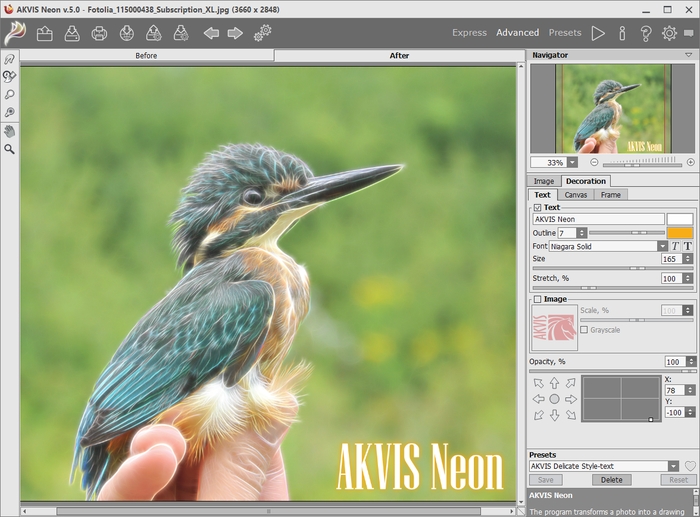The width and height of the screenshot is (700, 517).
Task: Open the AKVIS home page logo
Action: pos(15,33)
